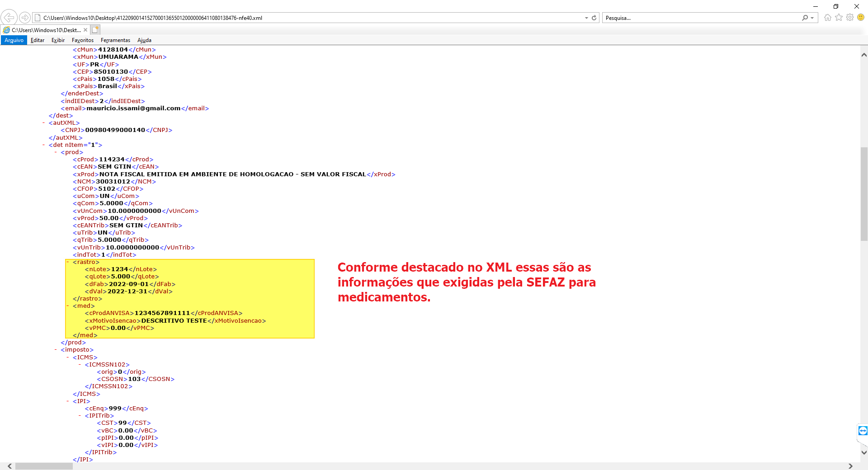The height and width of the screenshot is (470, 868).
Task: Open the Ajuda menu
Action: [x=144, y=40]
